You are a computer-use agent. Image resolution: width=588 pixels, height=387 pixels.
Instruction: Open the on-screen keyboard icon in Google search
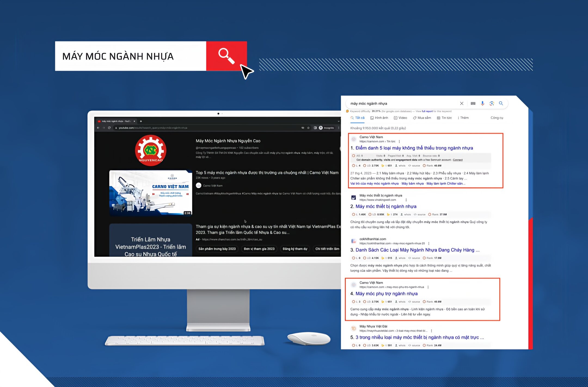click(x=473, y=103)
